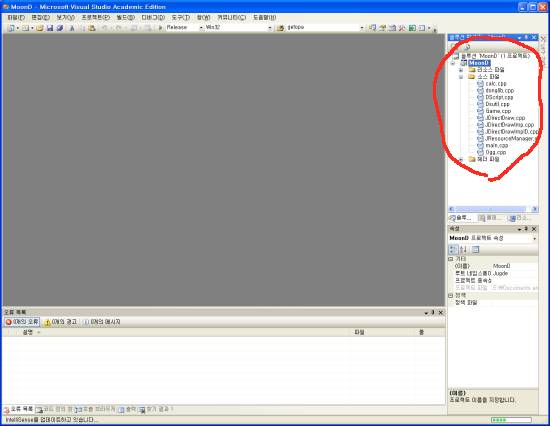Open the 파일(F) menu
The width and height of the screenshot is (550, 426).
pyautogui.click(x=16, y=18)
